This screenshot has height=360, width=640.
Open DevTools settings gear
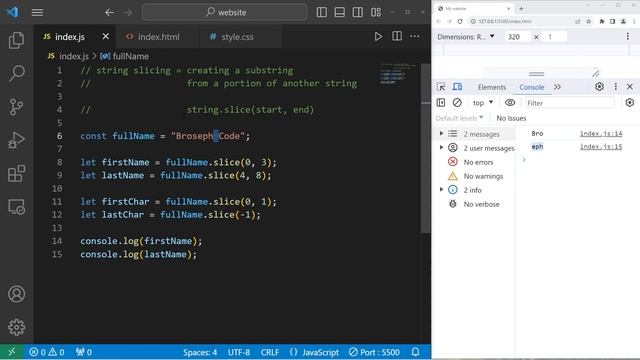pos(599,87)
